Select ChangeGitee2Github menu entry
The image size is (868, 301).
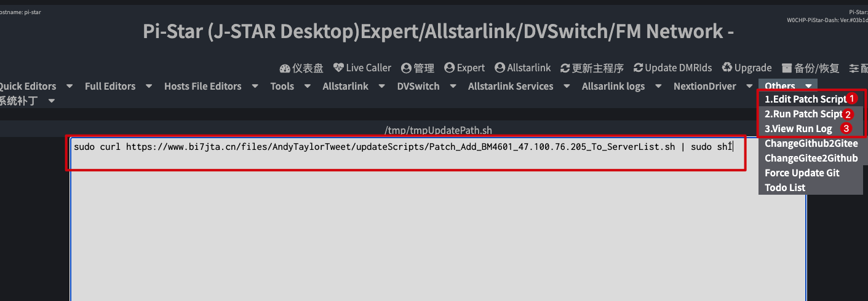tap(812, 158)
